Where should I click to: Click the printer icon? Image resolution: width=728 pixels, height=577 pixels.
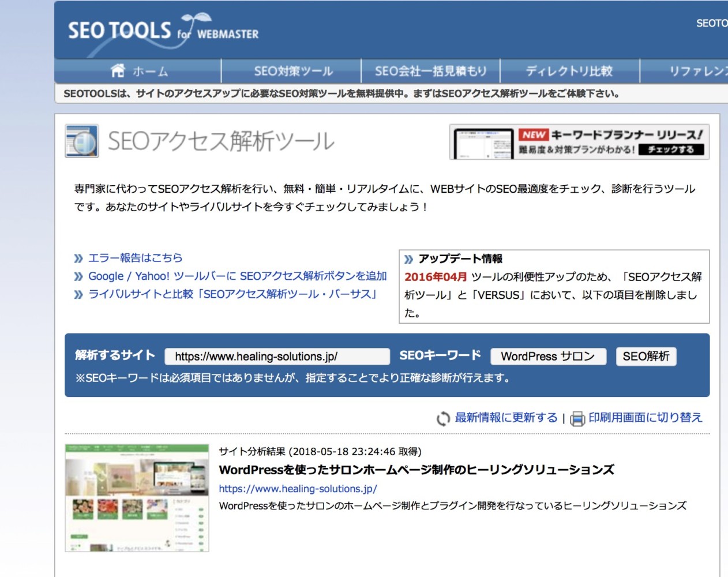[577, 419]
